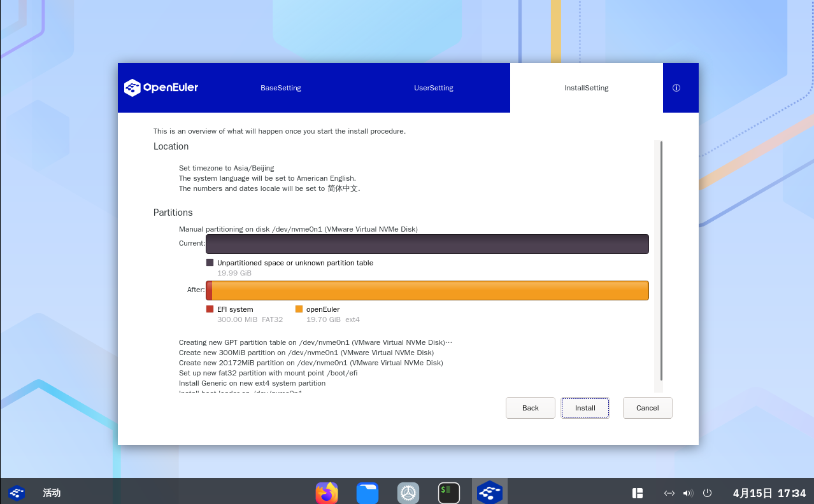Cancel the installation
This screenshot has height=504, width=814.
(648, 408)
